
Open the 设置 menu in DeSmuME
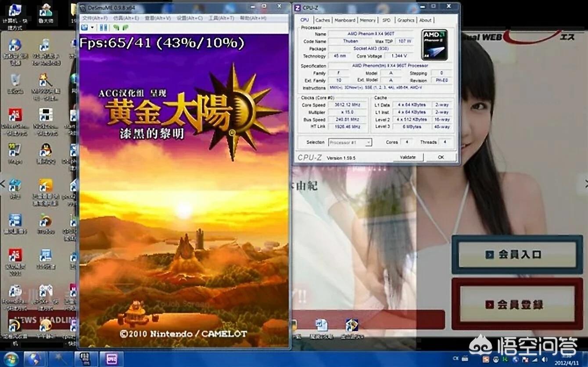pos(190,18)
